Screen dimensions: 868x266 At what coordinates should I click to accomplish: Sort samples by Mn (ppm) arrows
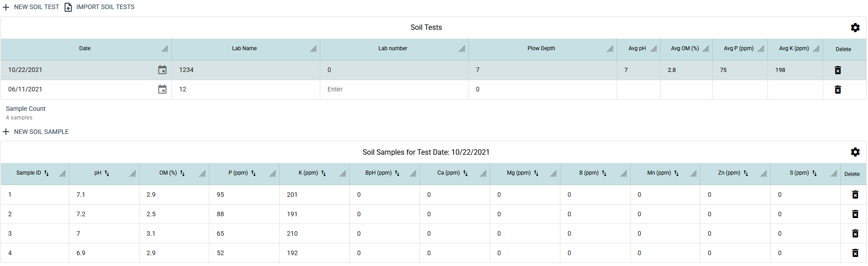pos(676,173)
